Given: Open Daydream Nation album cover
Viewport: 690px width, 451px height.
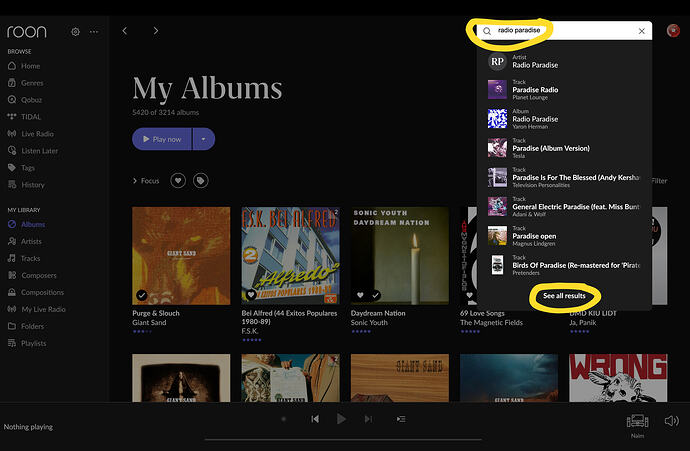Looking at the screenshot, I should coord(400,256).
